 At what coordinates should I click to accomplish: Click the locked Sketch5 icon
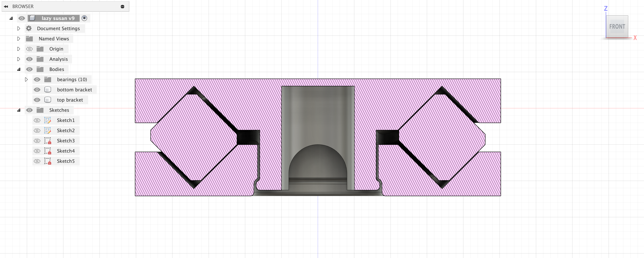[x=47, y=161]
